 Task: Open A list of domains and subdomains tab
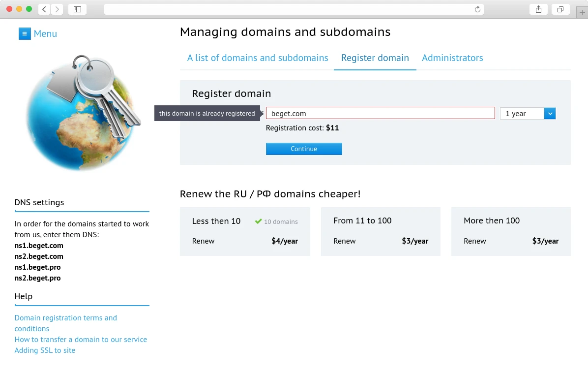(257, 58)
